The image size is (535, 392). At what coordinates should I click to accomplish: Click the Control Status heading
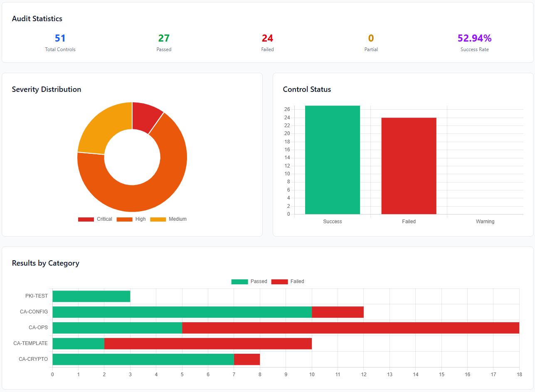click(307, 89)
